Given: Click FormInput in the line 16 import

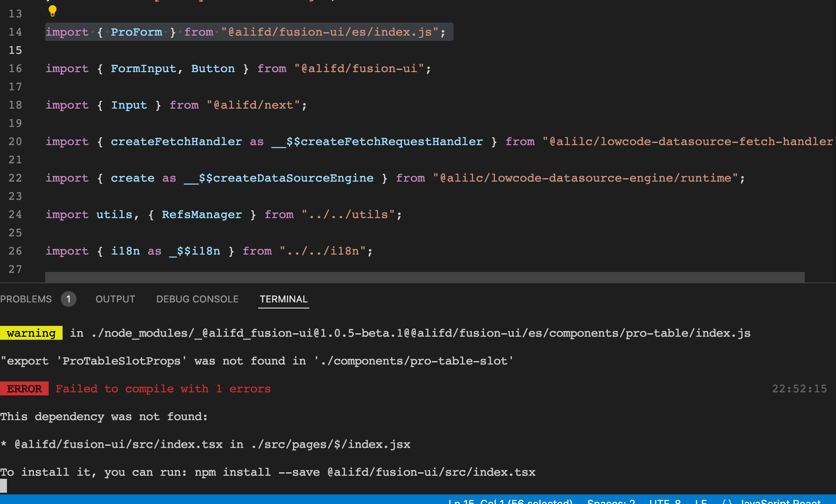Looking at the screenshot, I should coord(143,69).
